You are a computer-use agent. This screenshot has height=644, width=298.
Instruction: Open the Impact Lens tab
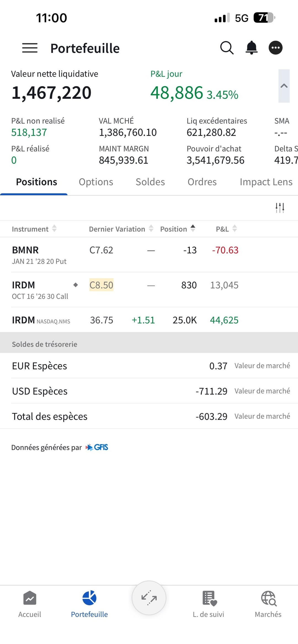click(266, 182)
